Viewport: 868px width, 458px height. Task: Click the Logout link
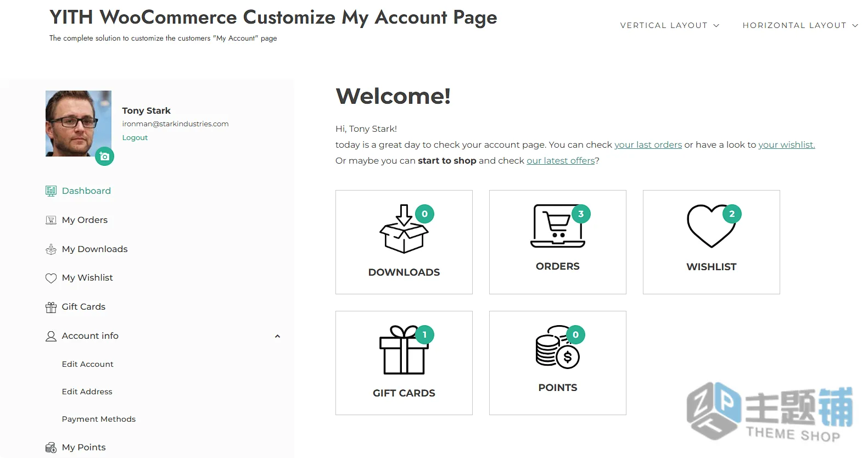(135, 137)
